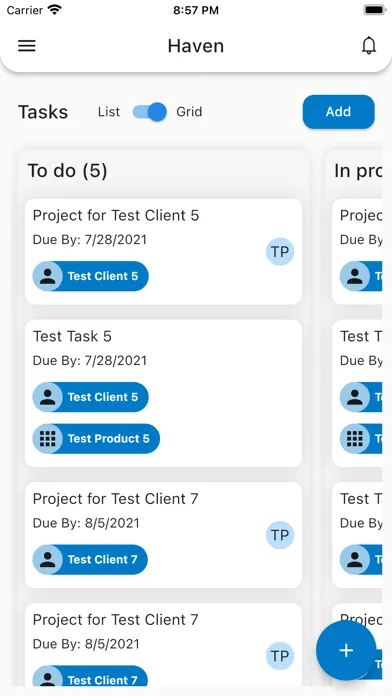Open notifications bell icon

click(369, 46)
